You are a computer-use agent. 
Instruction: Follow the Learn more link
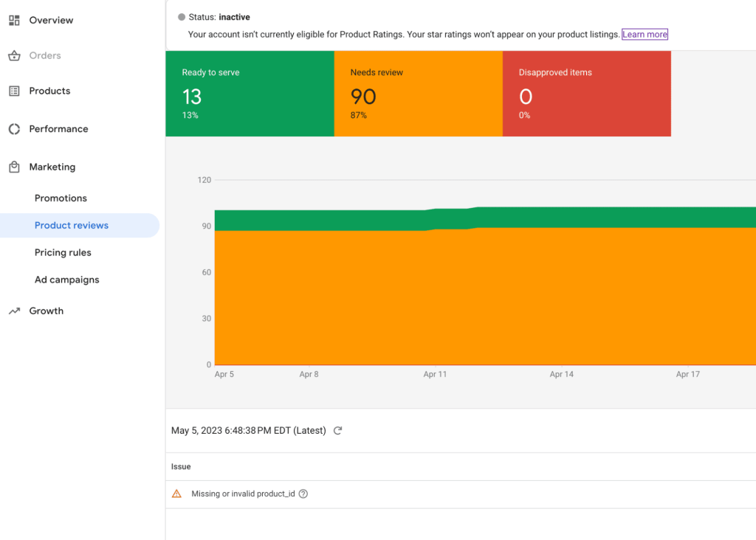(x=645, y=35)
